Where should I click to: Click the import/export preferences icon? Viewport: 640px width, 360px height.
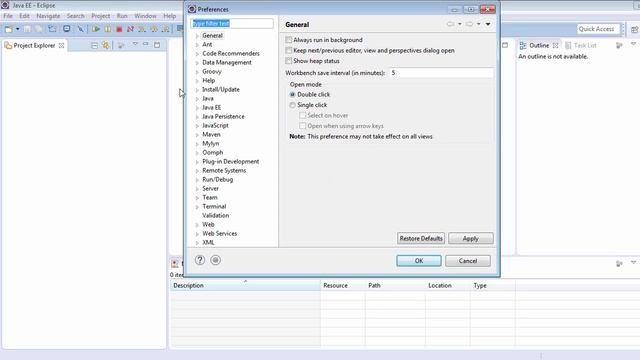pyautogui.click(x=216, y=260)
